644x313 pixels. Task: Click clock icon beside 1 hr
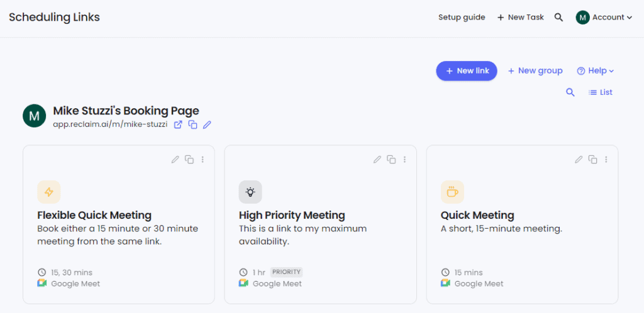pyautogui.click(x=243, y=272)
